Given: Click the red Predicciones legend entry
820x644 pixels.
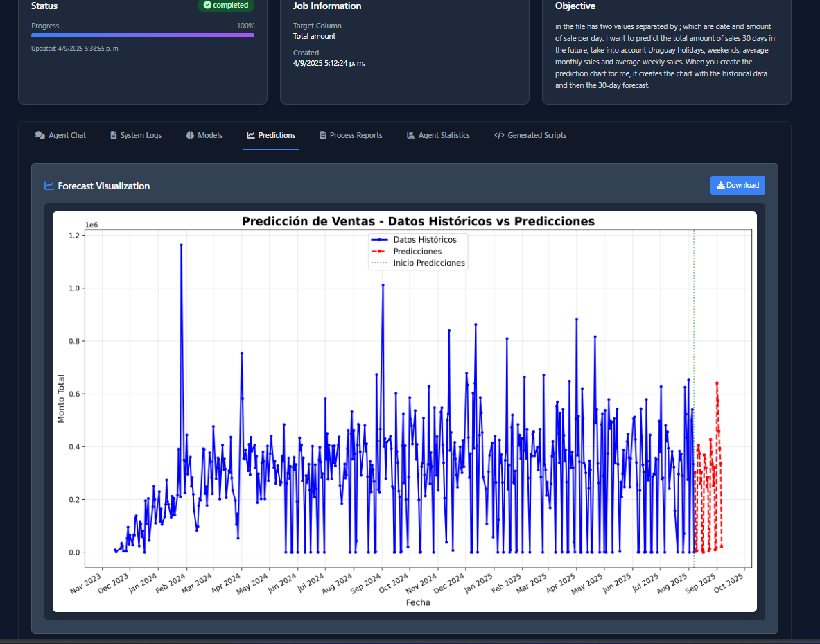Looking at the screenshot, I should [x=417, y=251].
